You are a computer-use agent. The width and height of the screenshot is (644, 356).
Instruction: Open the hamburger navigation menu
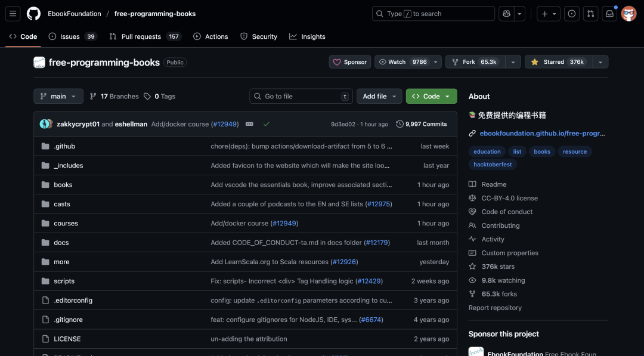tap(13, 14)
